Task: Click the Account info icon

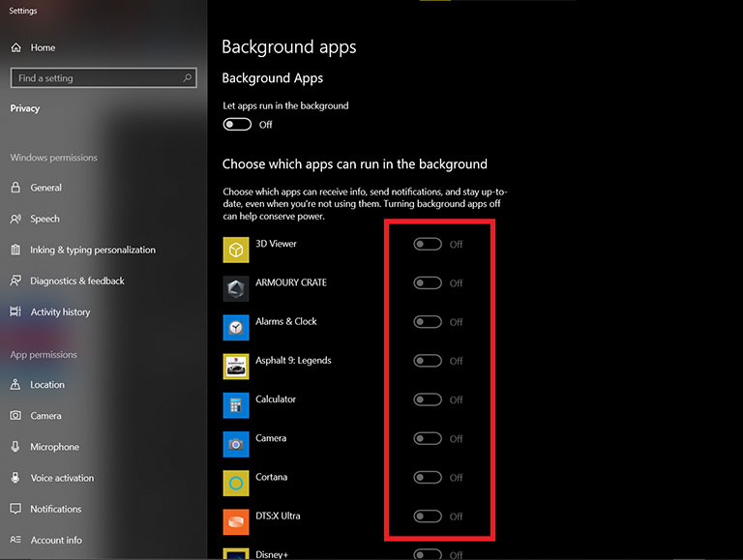Action: coord(15,540)
